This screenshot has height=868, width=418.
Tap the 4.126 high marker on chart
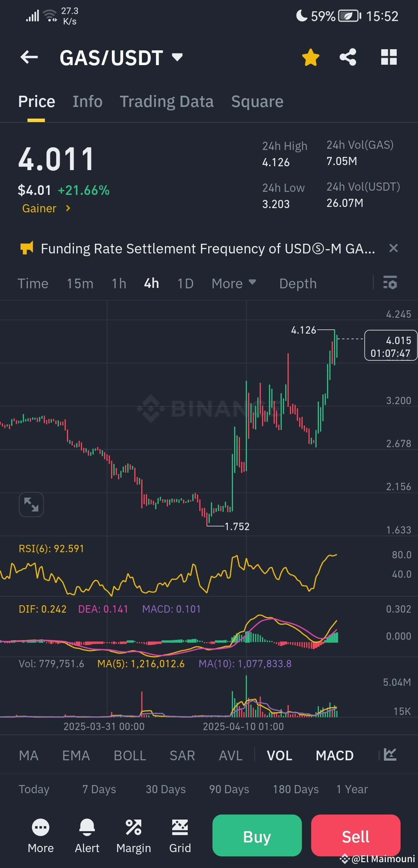303,330
